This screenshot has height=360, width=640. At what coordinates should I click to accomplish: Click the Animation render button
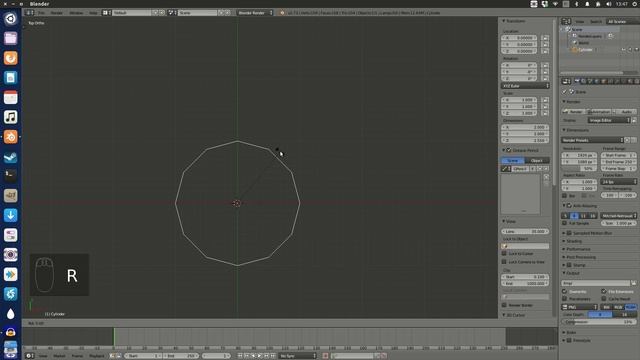click(599, 111)
